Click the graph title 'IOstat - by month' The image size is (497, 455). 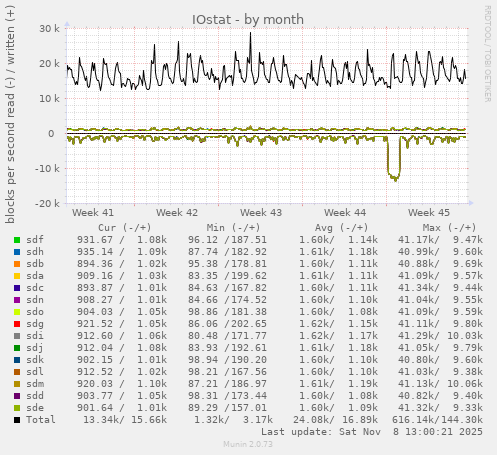pos(248,20)
